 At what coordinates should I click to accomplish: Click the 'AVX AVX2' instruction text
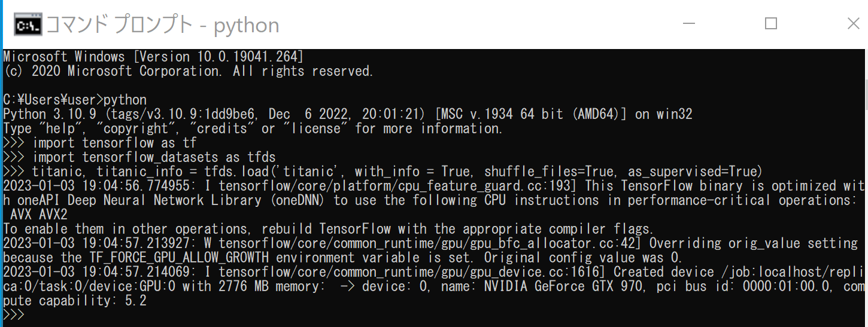39,215
